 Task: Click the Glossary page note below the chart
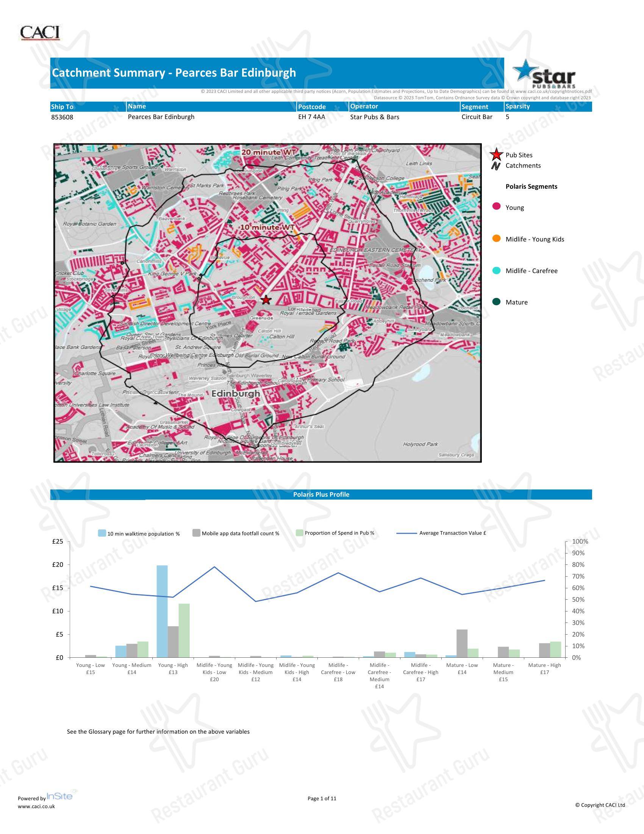point(158,732)
